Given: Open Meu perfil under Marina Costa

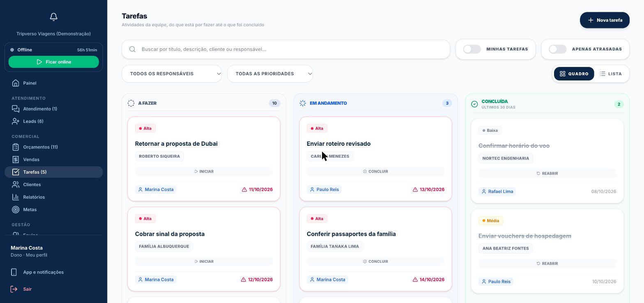Looking at the screenshot, I should coord(37,255).
